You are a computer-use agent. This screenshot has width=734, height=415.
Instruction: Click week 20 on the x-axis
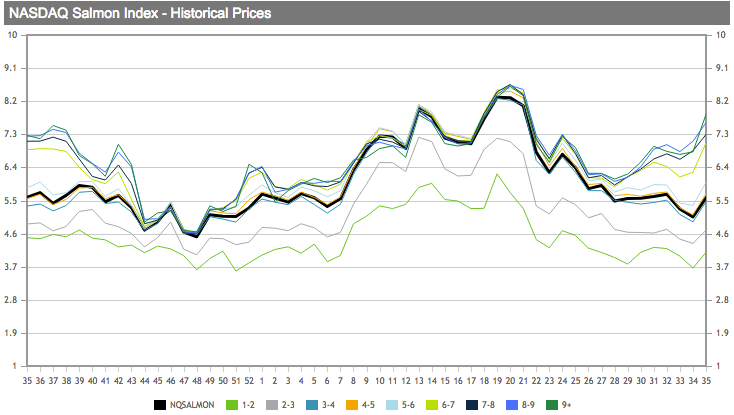(510, 381)
